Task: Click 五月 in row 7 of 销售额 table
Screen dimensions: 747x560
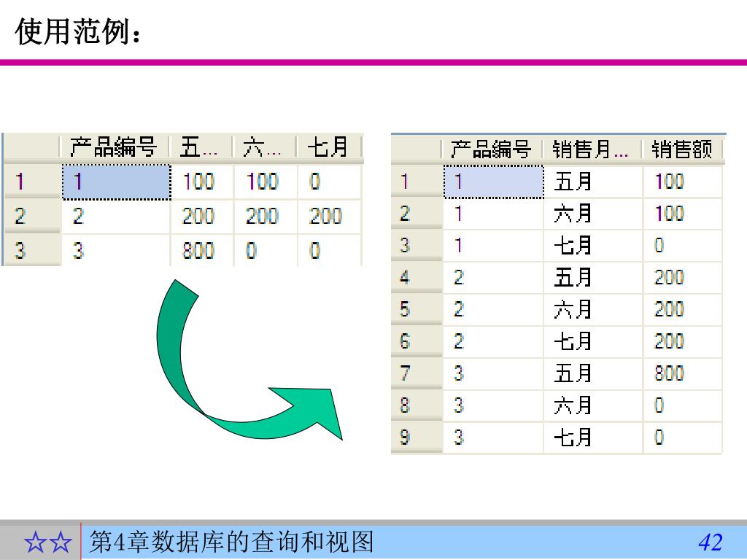Action: pyautogui.click(x=593, y=373)
